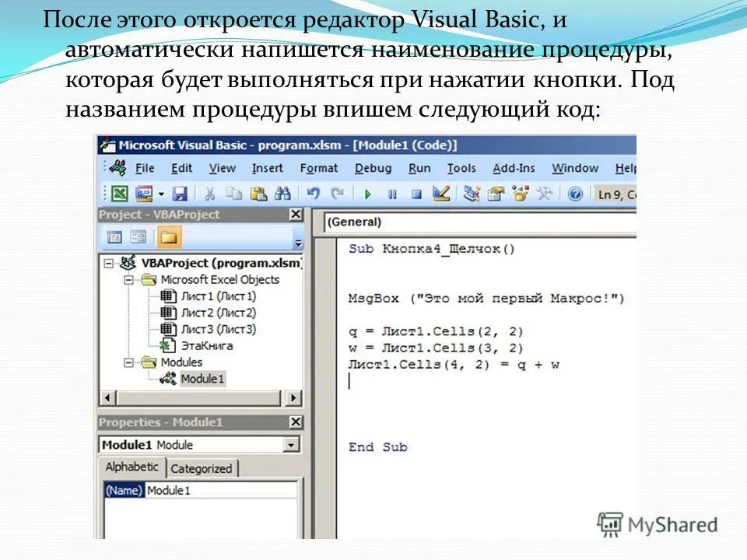Screen dimensions: 747x560
Task: Click the View Microsoft Excel toolbar icon
Action: click(120, 194)
